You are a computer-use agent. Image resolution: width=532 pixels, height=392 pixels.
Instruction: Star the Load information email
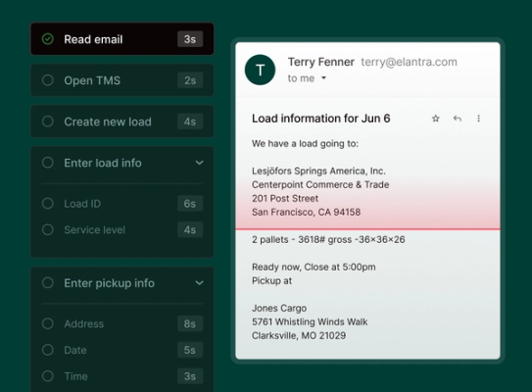pyautogui.click(x=436, y=119)
